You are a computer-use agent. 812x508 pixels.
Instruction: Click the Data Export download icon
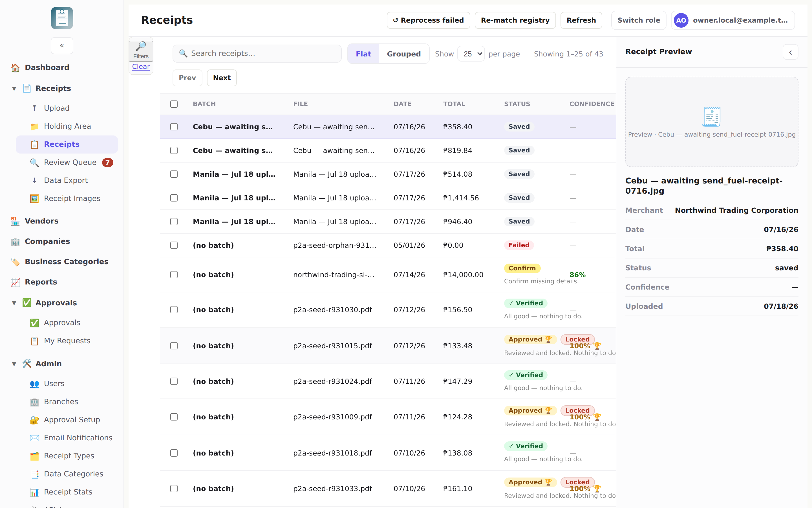click(x=34, y=180)
